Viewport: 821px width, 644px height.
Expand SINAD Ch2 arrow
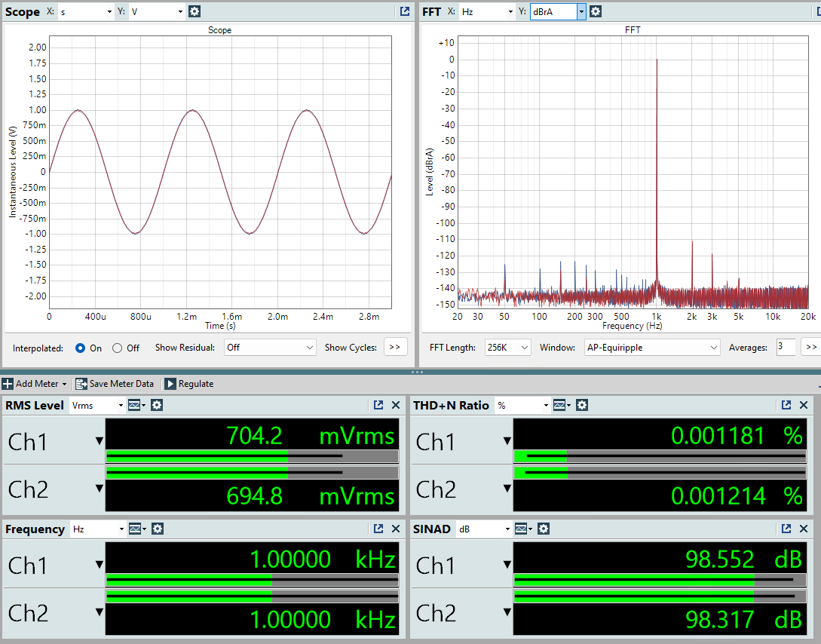pos(507,612)
